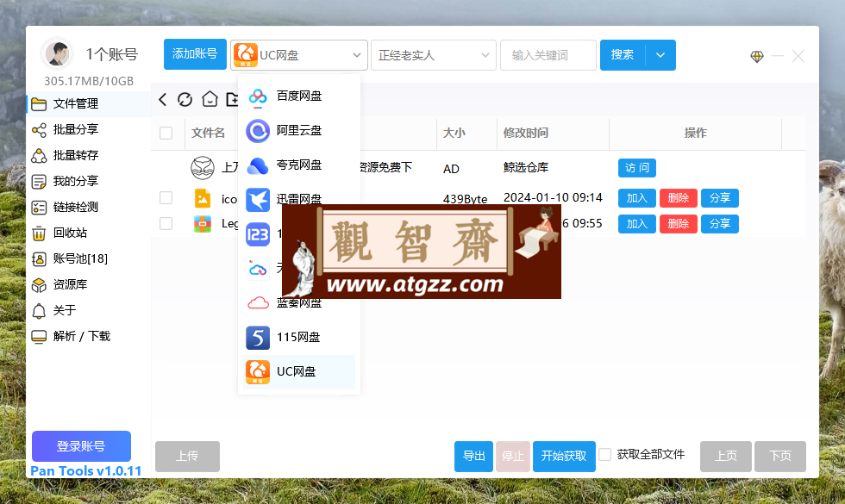Toggle the select-all checkbox in header
This screenshot has width=845, height=504.
(166, 133)
